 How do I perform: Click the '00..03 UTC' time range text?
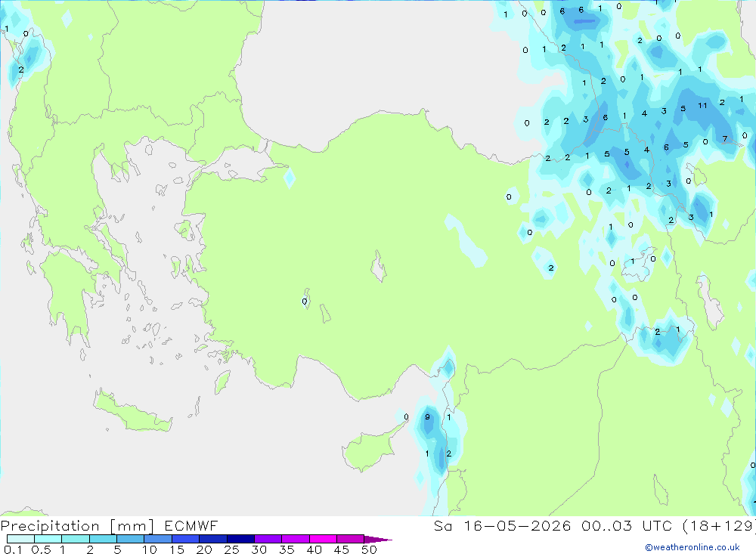[x=627, y=525]
